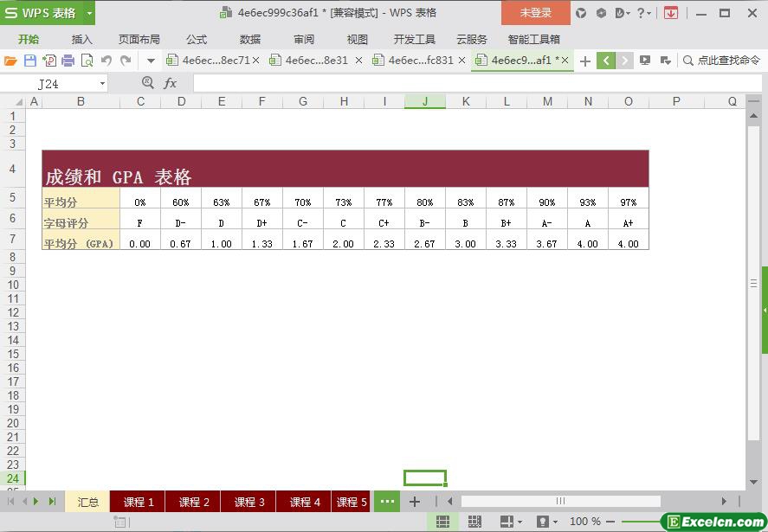Expand the Name Box dropdown arrow
This screenshot has width=768, height=532.
103,83
